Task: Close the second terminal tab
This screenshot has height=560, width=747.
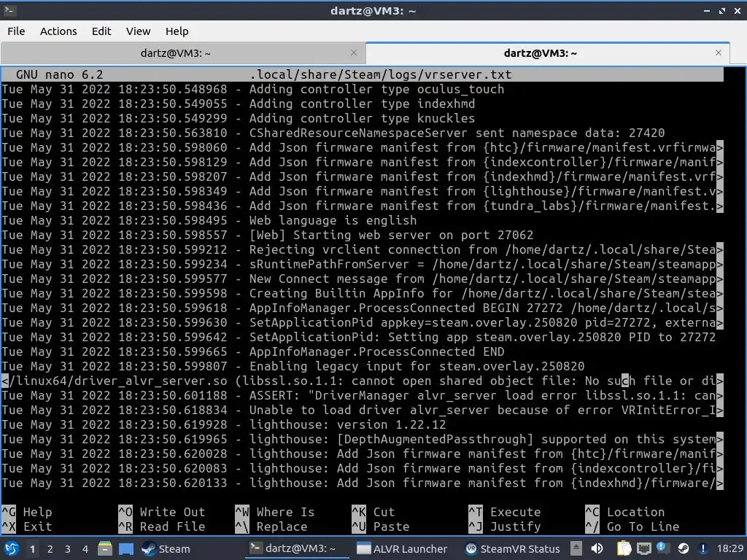Action: pyautogui.click(x=719, y=52)
